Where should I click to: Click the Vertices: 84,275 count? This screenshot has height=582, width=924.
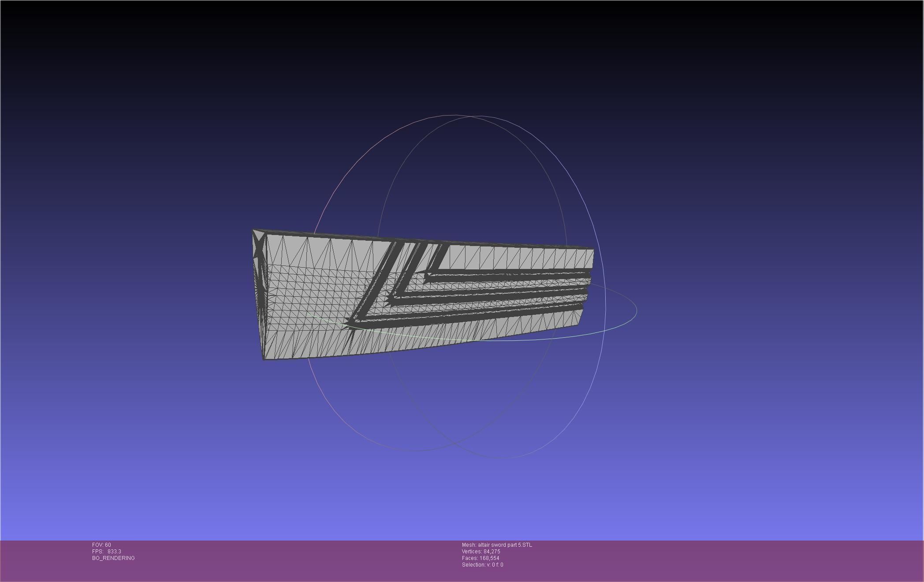(481, 552)
